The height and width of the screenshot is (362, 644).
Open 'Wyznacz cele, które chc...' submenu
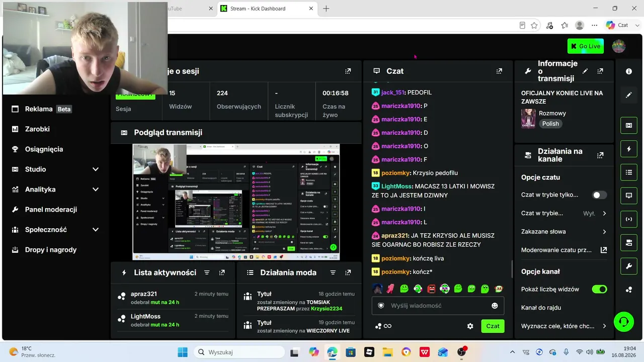[563, 326]
